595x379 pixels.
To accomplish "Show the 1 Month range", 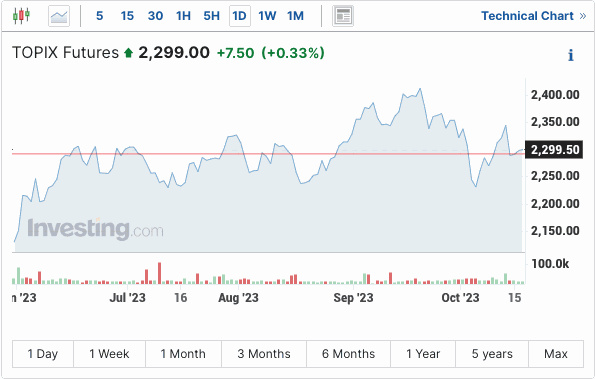I will [183, 354].
